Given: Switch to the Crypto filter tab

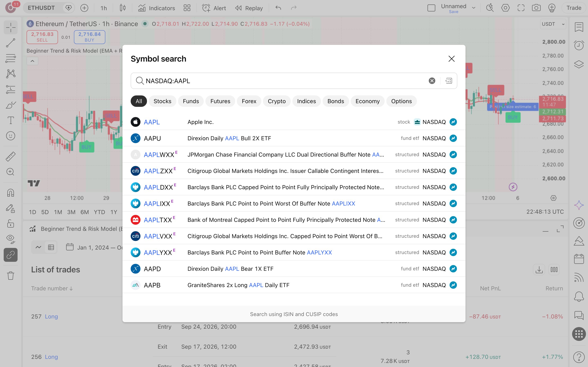Looking at the screenshot, I should coord(276,101).
